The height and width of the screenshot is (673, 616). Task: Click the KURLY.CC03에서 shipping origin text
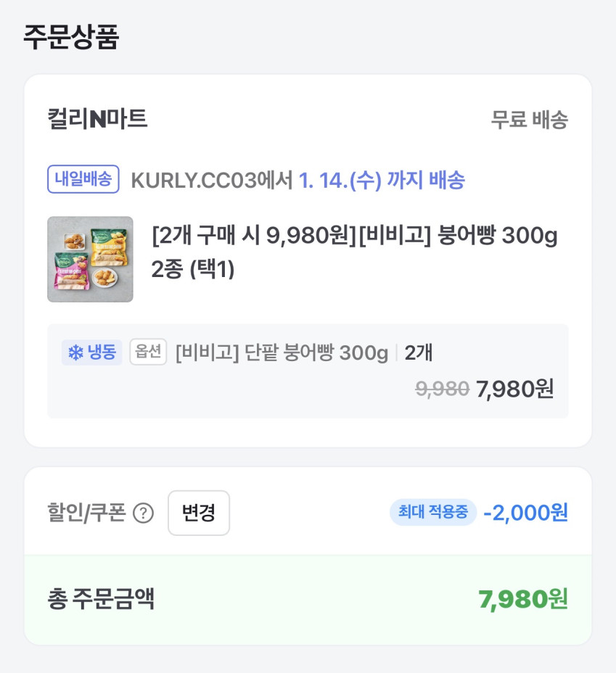[211, 180]
